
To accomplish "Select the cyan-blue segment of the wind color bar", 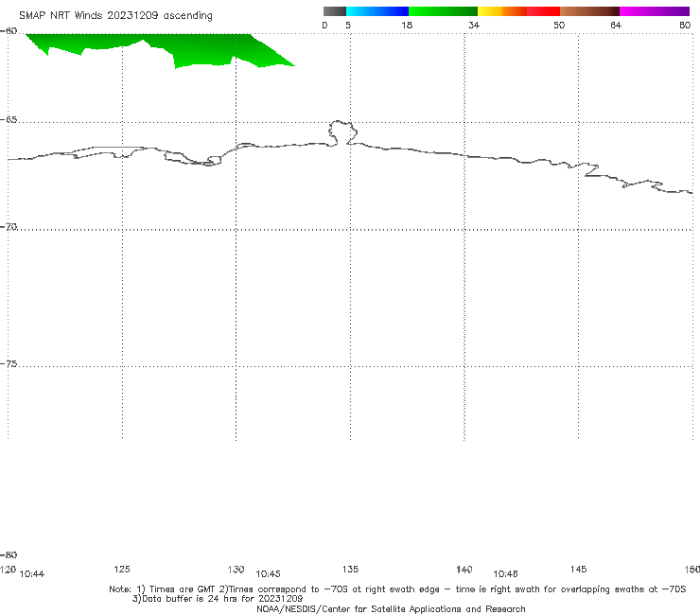I will pyautogui.click(x=377, y=11).
